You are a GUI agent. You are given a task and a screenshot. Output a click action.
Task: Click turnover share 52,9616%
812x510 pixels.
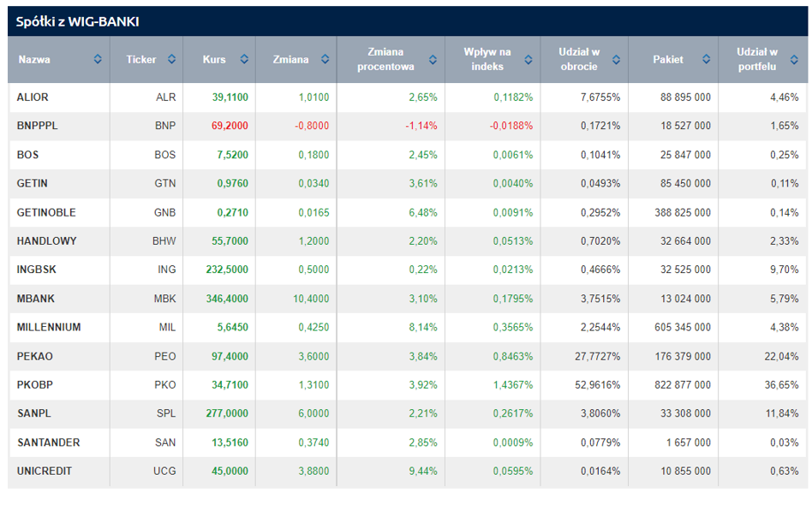597,385
